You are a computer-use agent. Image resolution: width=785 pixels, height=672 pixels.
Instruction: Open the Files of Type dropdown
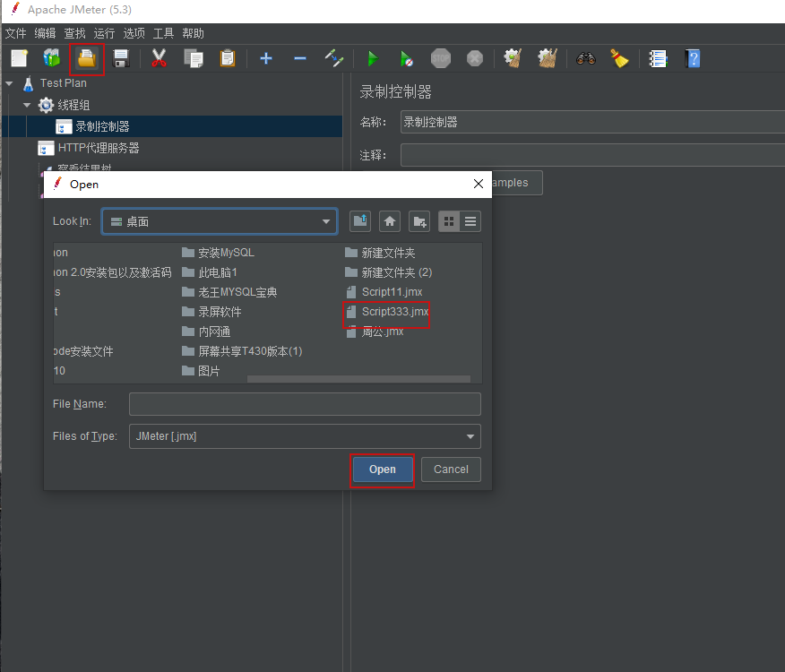click(305, 436)
